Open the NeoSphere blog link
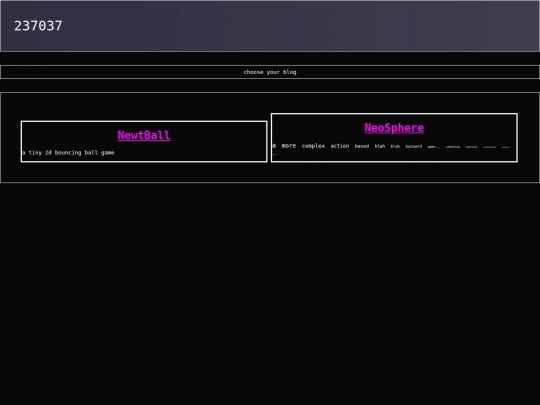 point(394,128)
